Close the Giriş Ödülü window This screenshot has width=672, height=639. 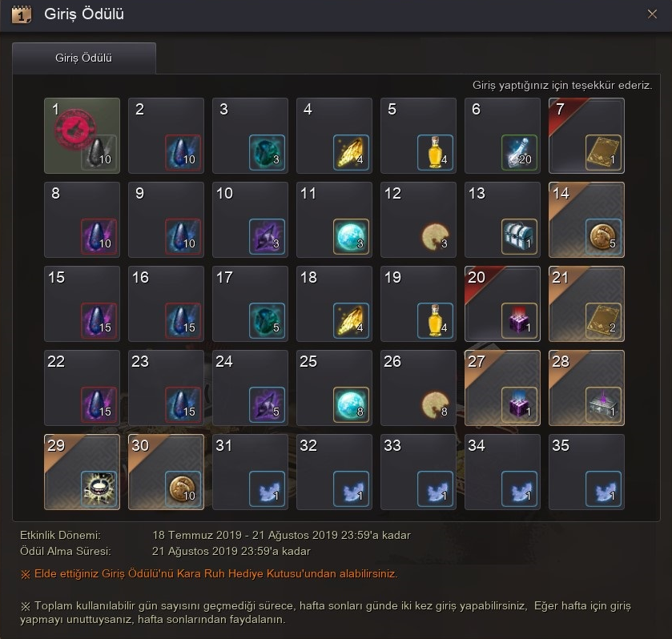[x=652, y=14]
